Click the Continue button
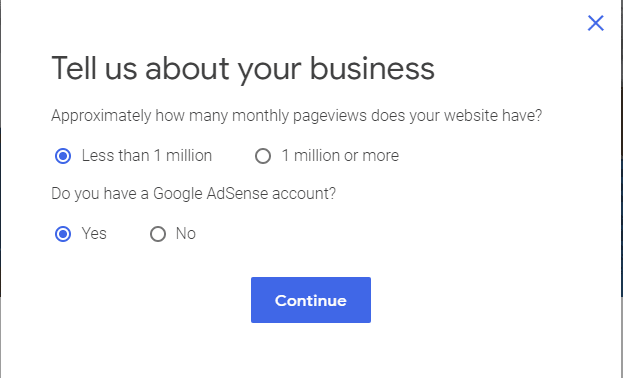 pyautogui.click(x=311, y=300)
